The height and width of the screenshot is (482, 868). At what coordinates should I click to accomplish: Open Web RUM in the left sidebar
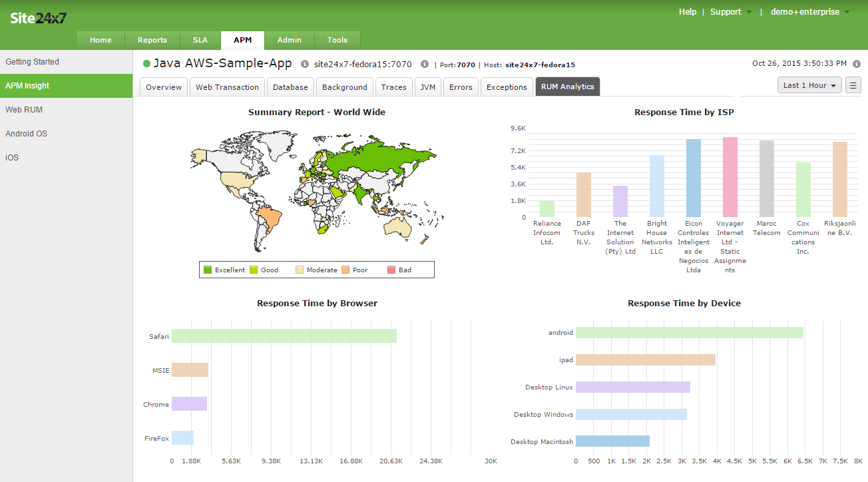click(24, 110)
